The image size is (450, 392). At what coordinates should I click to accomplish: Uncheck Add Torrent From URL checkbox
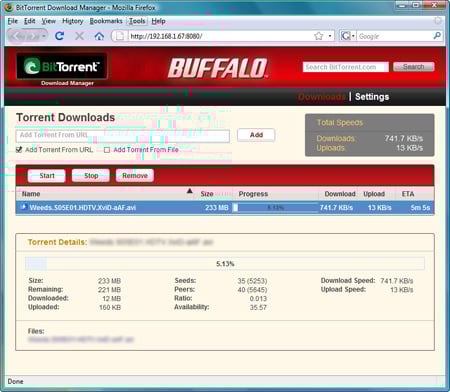[x=19, y=150]
